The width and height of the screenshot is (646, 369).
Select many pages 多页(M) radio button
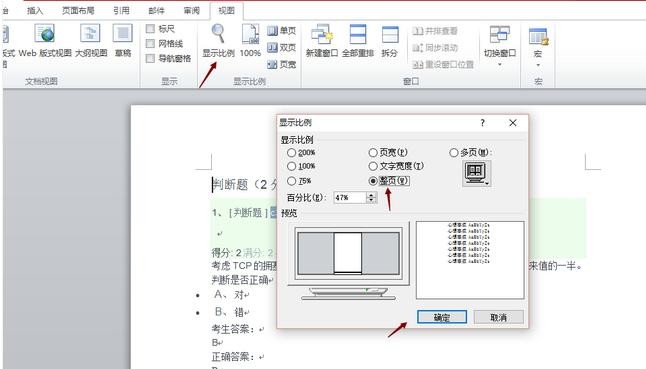coord(454,152)
